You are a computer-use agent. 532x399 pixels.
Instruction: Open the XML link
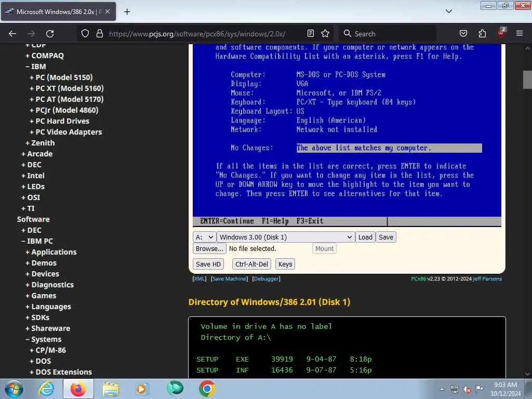click(x=199, y=278)
